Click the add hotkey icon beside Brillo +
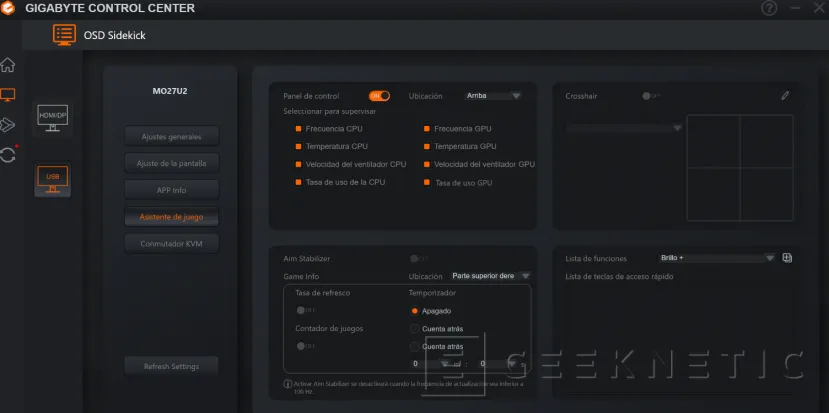The width and height of the screenshot is (829, 413). coord(787,258)
